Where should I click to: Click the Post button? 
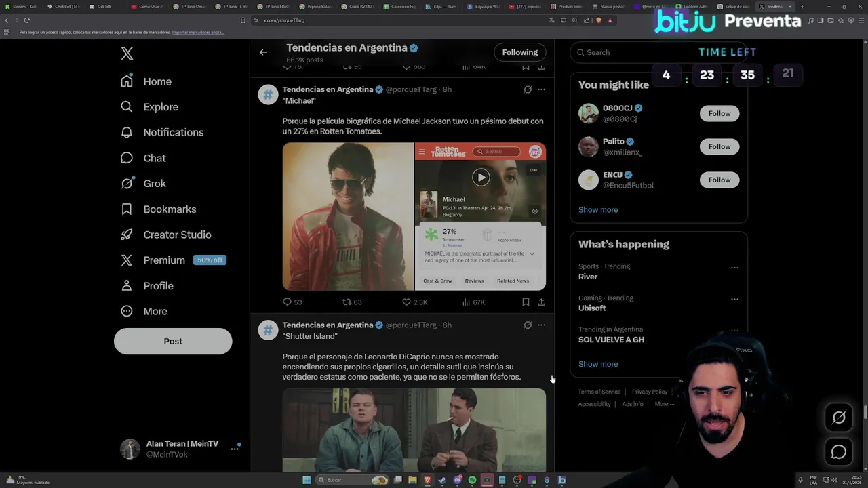(173, 341)
